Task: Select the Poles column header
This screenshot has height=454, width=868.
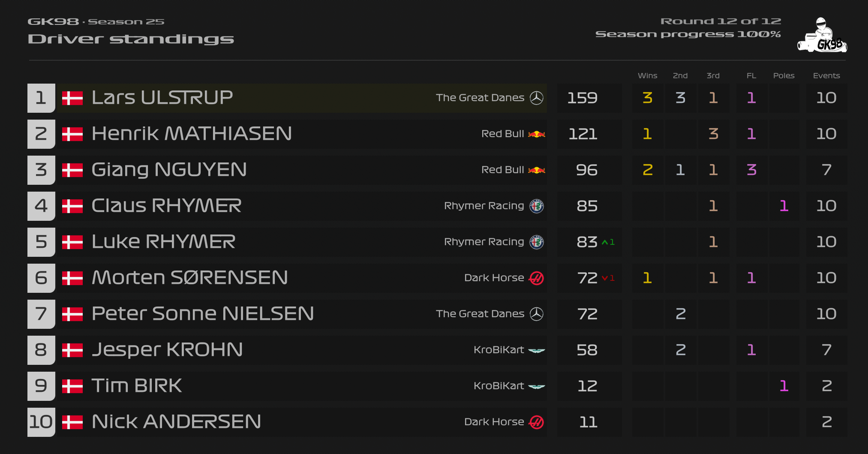Action: pyautogui.click(x=784, y=75)
